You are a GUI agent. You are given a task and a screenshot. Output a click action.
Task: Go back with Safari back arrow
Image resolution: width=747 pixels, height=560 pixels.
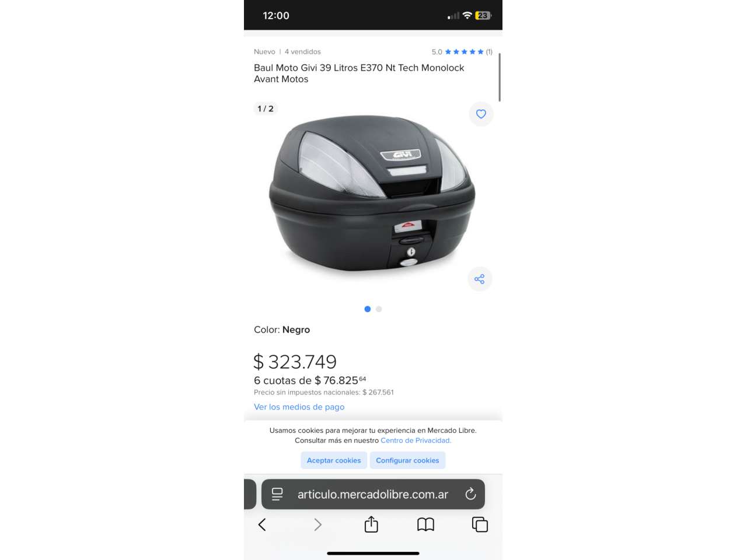point(262,525)
